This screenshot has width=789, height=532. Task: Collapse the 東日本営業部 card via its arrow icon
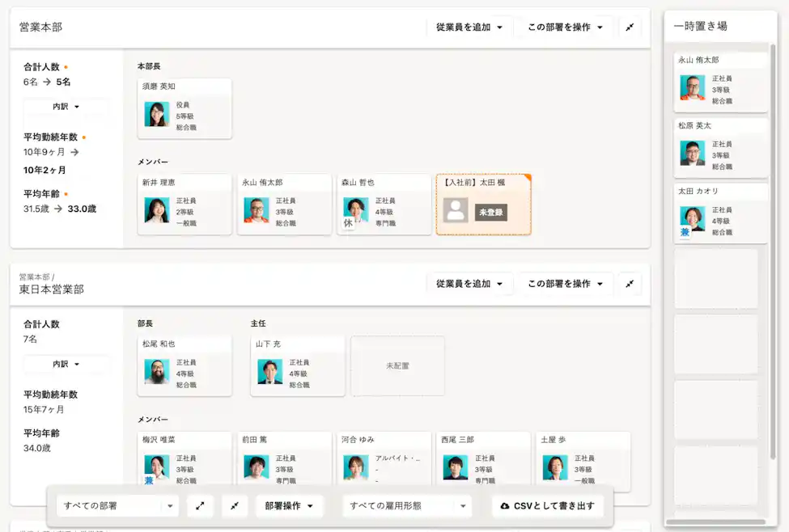tap(630, 284)
